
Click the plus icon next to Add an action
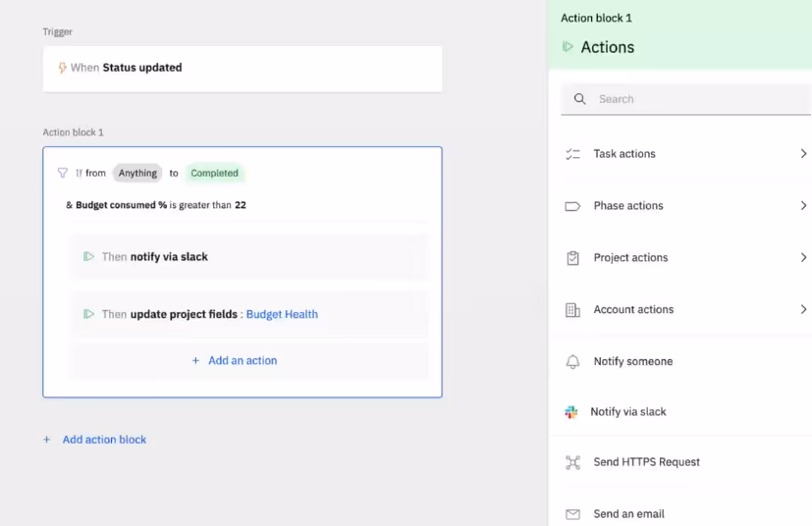point(195,360)
